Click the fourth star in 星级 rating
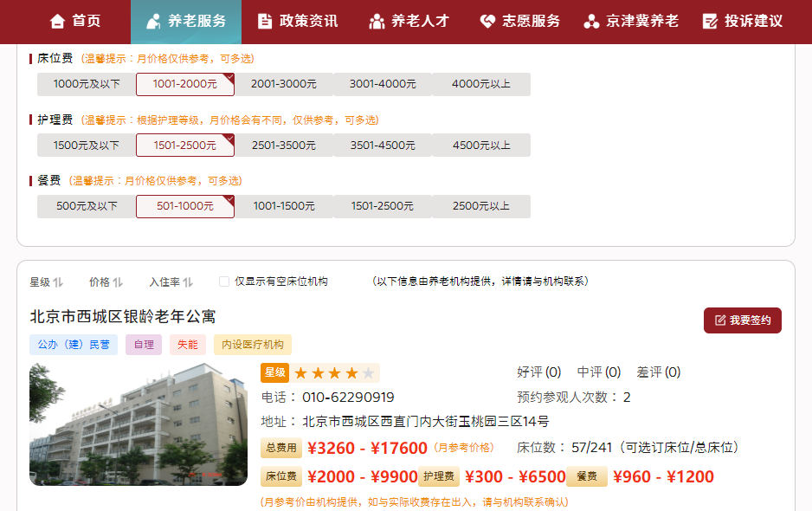The height and width of the screenshot is (511, 812). pyautogui.click(x=351, y=373)
